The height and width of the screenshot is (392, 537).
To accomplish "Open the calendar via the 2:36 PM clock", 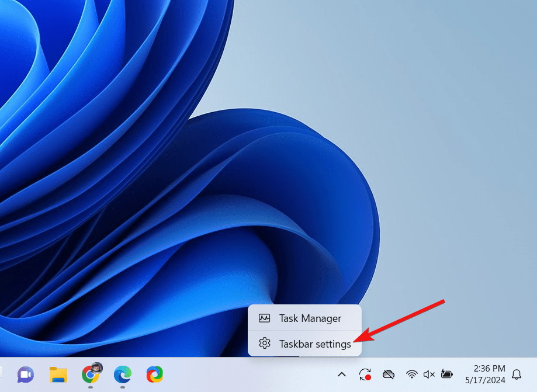I will 485,374.
